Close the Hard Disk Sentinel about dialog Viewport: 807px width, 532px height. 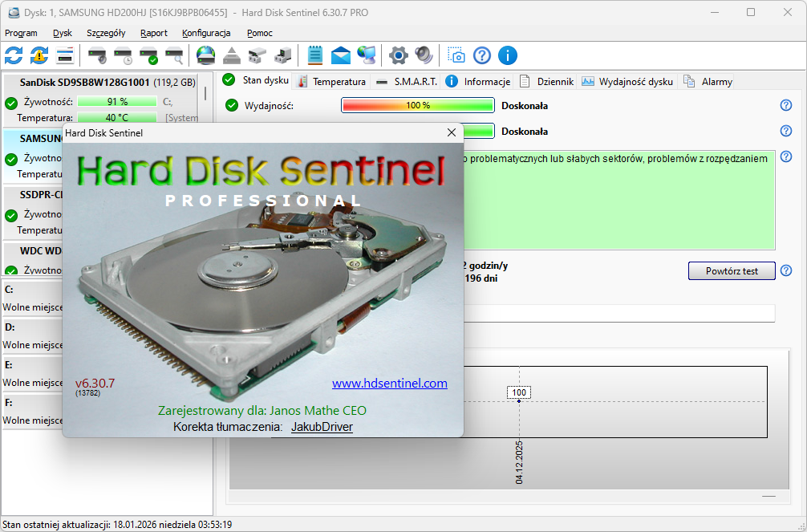tap(452, 133)
